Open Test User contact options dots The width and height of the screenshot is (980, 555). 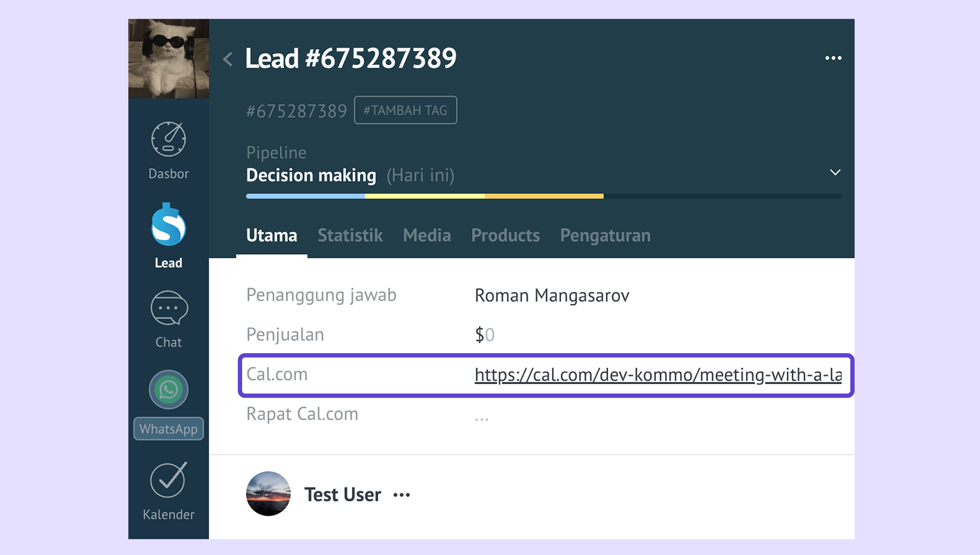[x=402, y=495]
